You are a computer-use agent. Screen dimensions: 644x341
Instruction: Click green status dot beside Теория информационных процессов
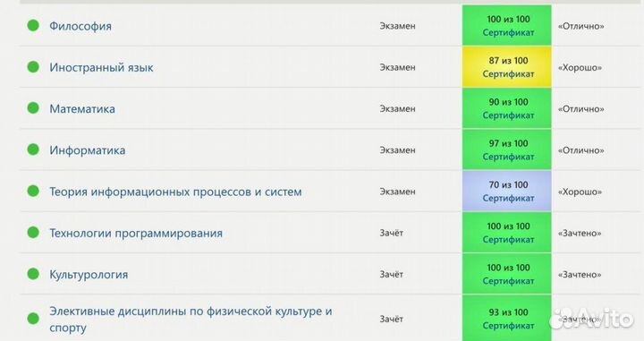33,191
